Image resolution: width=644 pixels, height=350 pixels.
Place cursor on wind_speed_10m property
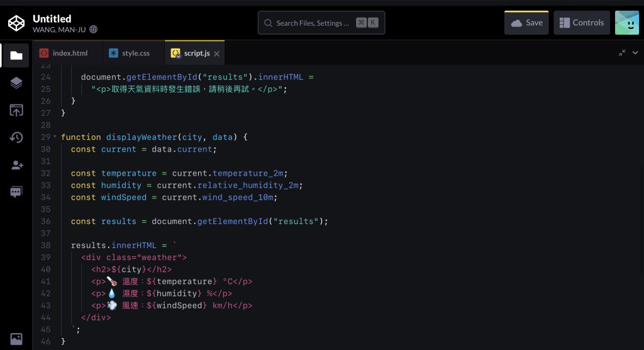tap(237, 198)
